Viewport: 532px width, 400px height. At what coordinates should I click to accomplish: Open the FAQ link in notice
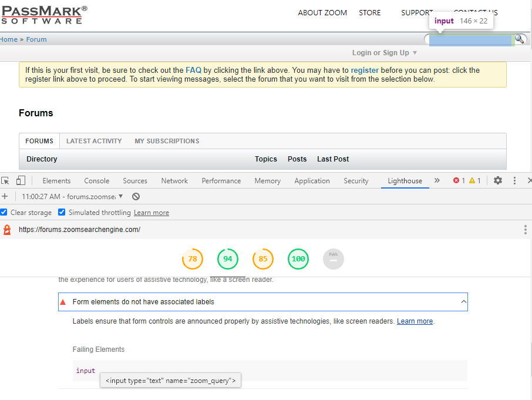point(193,70)
